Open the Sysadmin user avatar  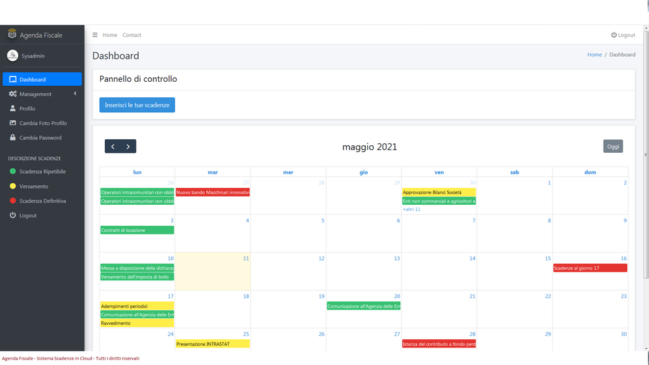point(12,55)
